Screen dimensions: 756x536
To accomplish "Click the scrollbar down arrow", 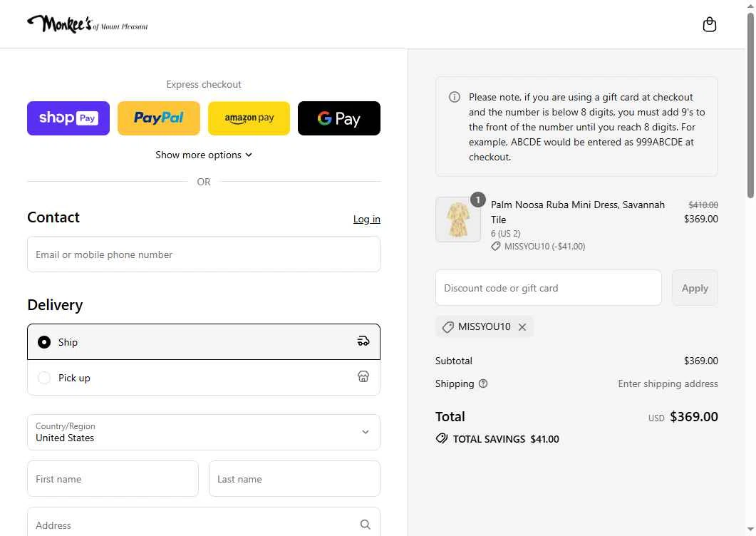I will point(751,530).
